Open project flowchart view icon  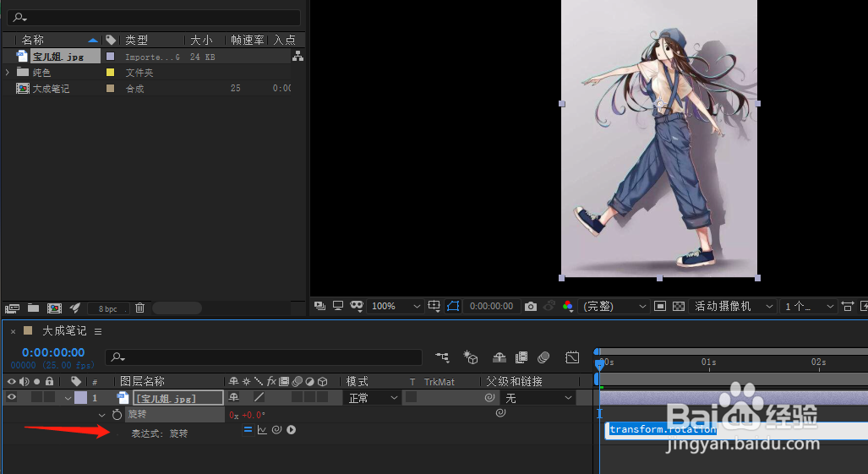coord(298,56)
